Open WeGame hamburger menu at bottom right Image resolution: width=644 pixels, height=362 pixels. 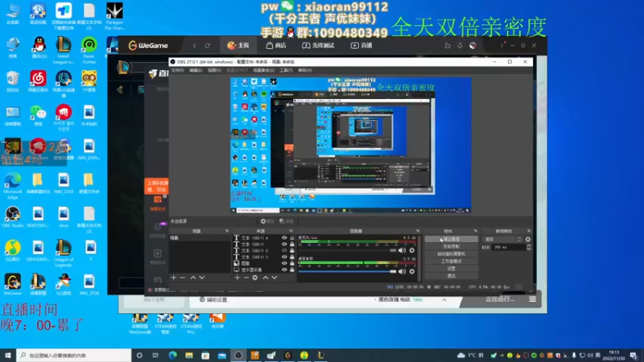point(532,299)
